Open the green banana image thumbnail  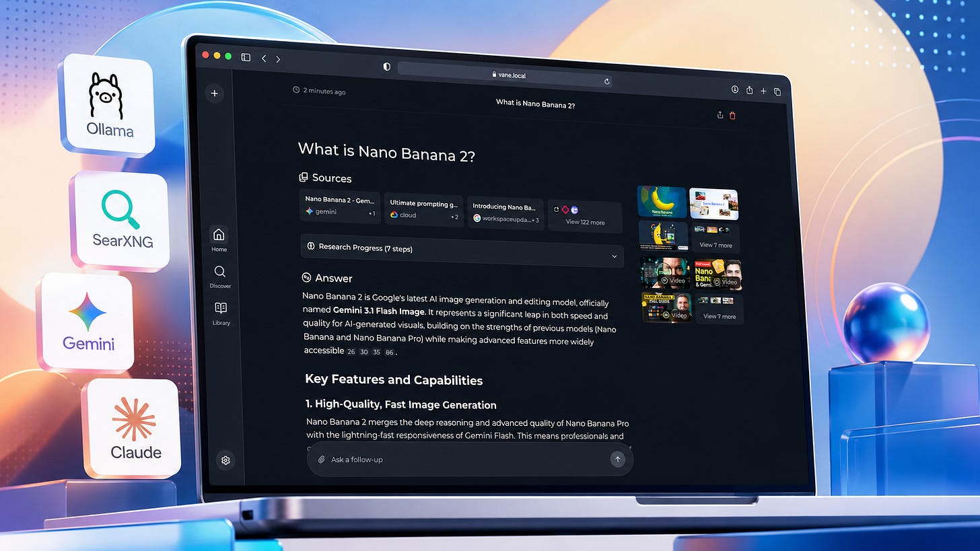662,202
